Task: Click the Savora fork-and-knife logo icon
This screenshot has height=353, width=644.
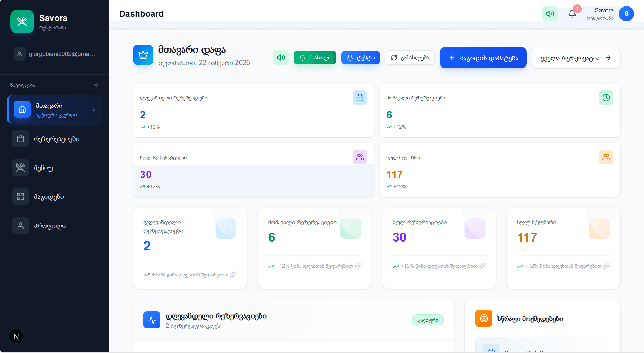Action: point(22,21)
